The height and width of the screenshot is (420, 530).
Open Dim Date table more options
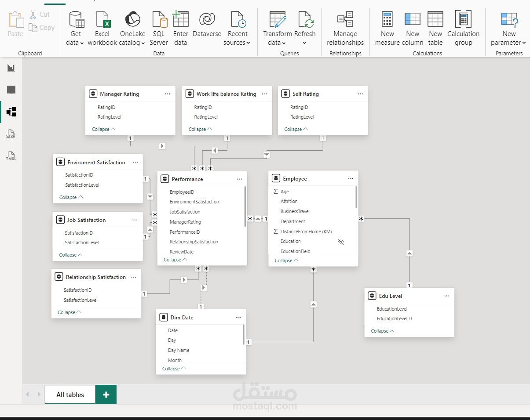[x=238, y=318]
